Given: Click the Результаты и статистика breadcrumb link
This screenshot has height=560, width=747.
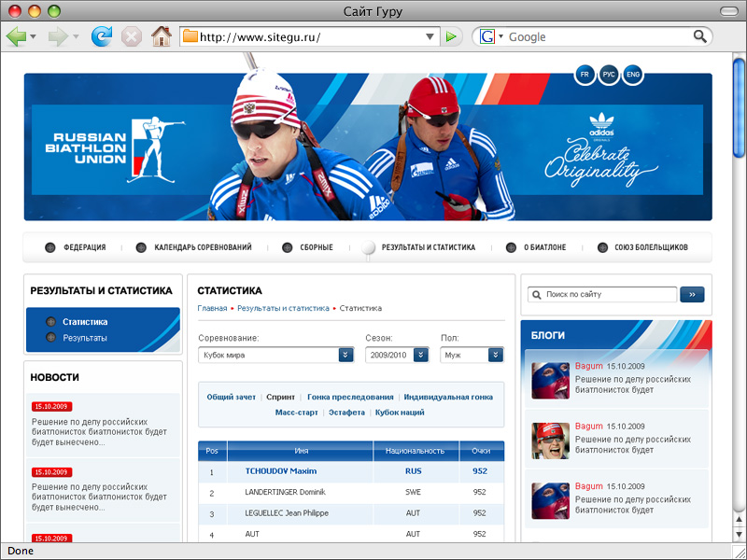Looking at the screenshot, I should point(283,308).
